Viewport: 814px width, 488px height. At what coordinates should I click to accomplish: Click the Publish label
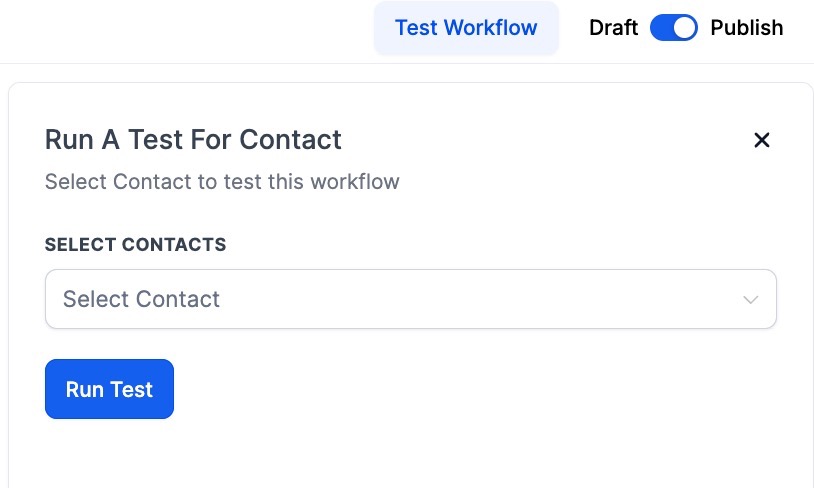tap(746, 28)
